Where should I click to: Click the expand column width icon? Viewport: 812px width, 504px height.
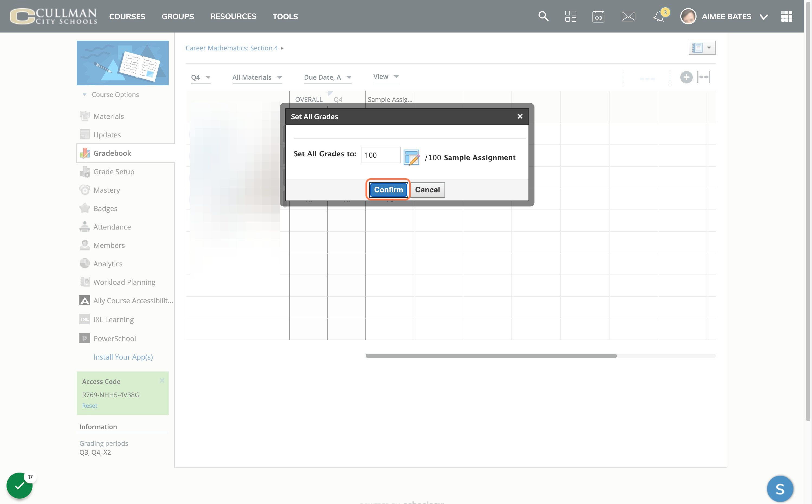point(704,77)
